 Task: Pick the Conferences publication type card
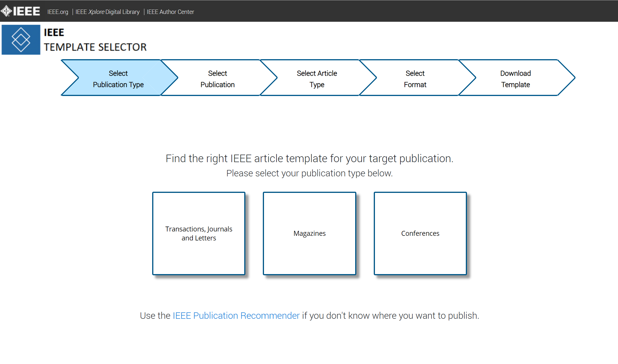click(420, 233)
